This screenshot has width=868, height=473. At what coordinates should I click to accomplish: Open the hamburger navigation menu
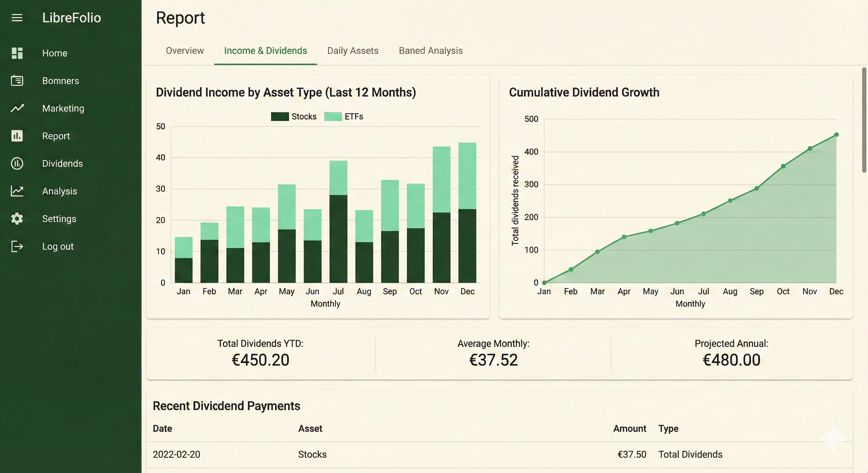click(17, 18)
